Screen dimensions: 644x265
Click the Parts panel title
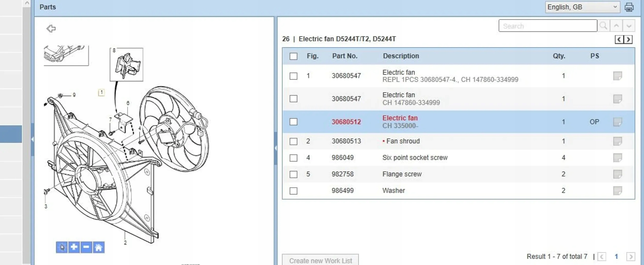click(48, 7)
